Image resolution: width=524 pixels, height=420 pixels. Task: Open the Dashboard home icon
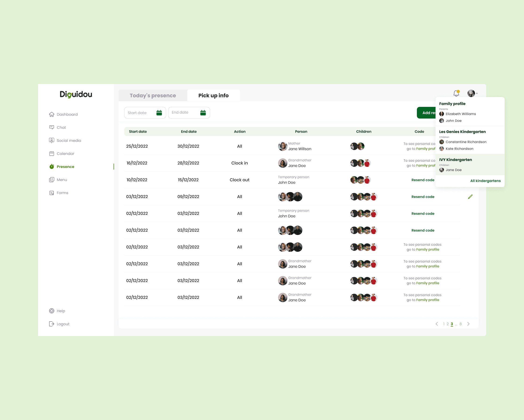click(x=52, y=114)
